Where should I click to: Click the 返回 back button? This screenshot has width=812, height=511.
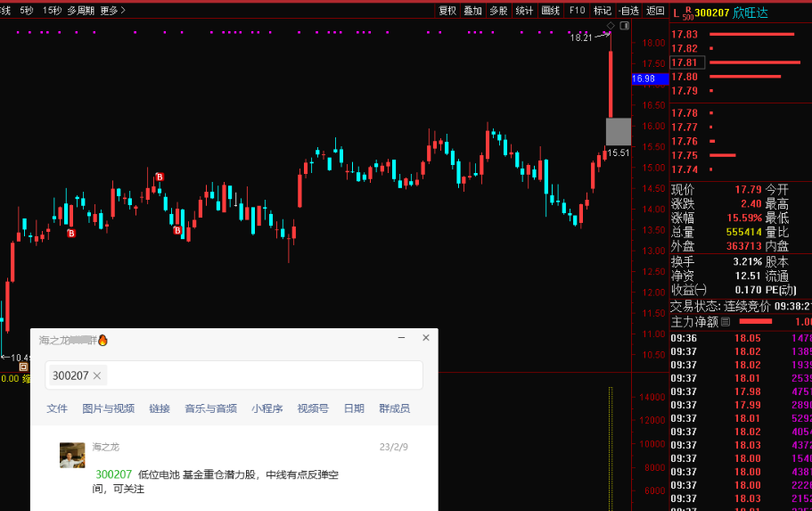pyautogui.click(x=656, y=11)
